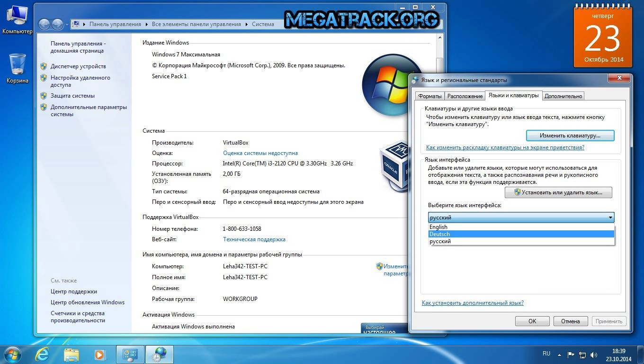Click the Windows 7 Максимальная edition text

(186, 55)
